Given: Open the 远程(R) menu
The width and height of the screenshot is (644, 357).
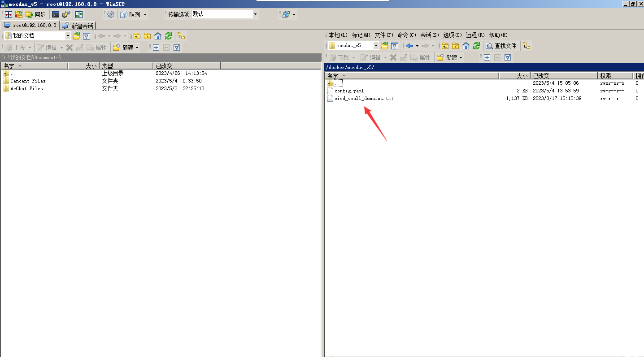Looking at the screenshot, I should point(475,35).
